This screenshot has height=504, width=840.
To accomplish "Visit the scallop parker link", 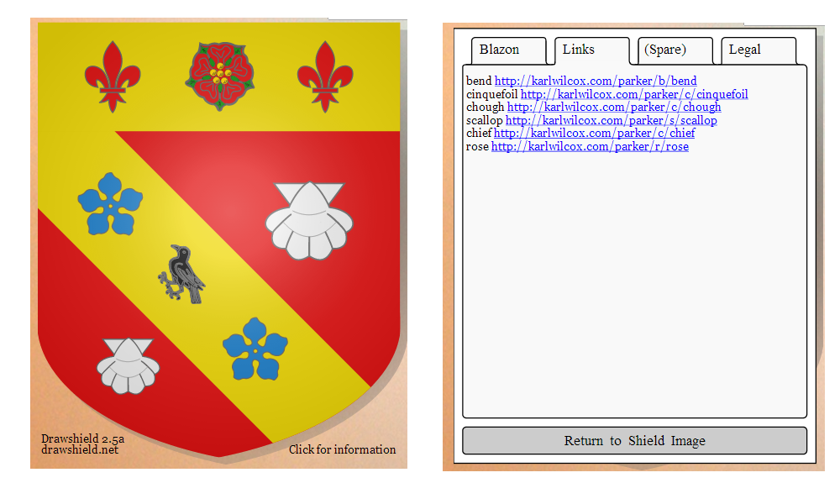I will 611,120.
